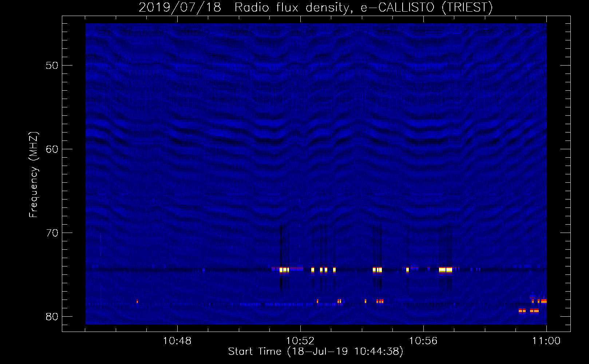
Task: Click the 80 frequency tick label
Action: point(52,316)
